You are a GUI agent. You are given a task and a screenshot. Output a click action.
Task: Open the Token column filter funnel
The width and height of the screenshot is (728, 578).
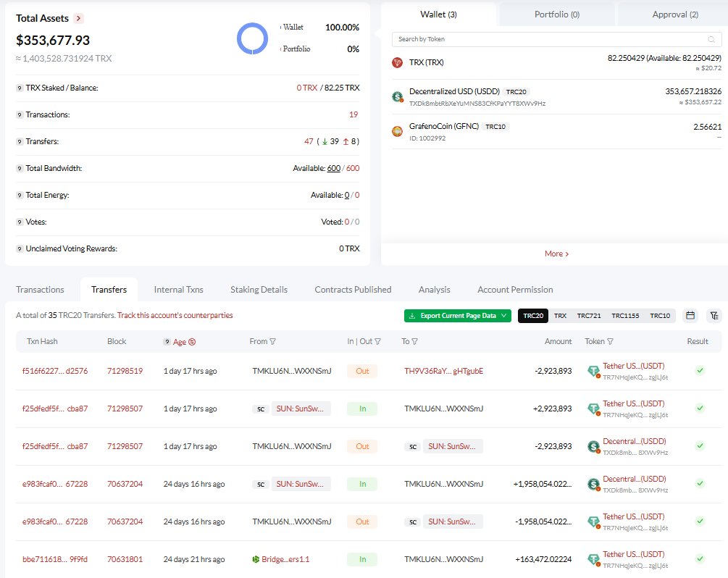[610, 342]
